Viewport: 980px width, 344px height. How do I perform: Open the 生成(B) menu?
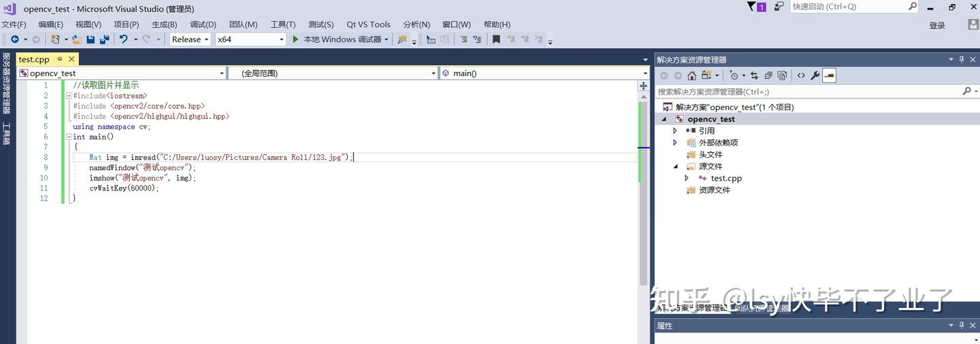click(164, 24)
